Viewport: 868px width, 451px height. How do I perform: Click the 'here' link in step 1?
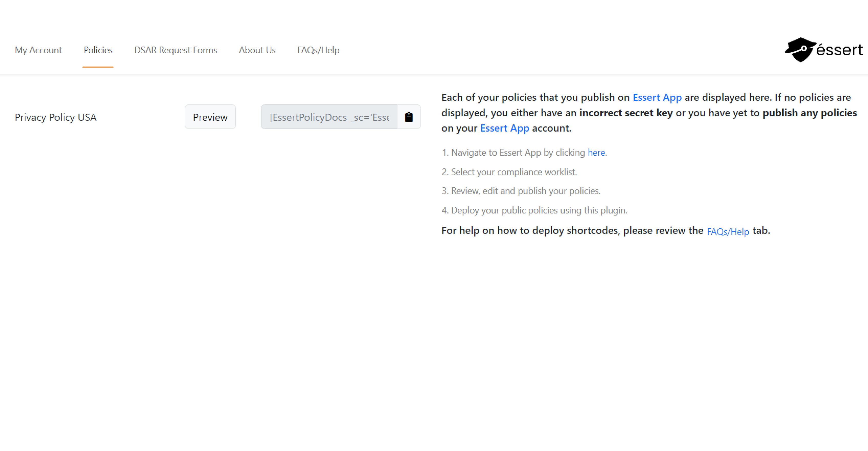point(596,153)
